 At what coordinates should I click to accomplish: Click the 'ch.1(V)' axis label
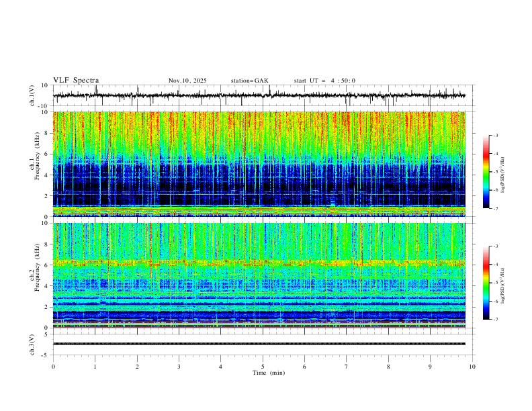click(32, 95)
